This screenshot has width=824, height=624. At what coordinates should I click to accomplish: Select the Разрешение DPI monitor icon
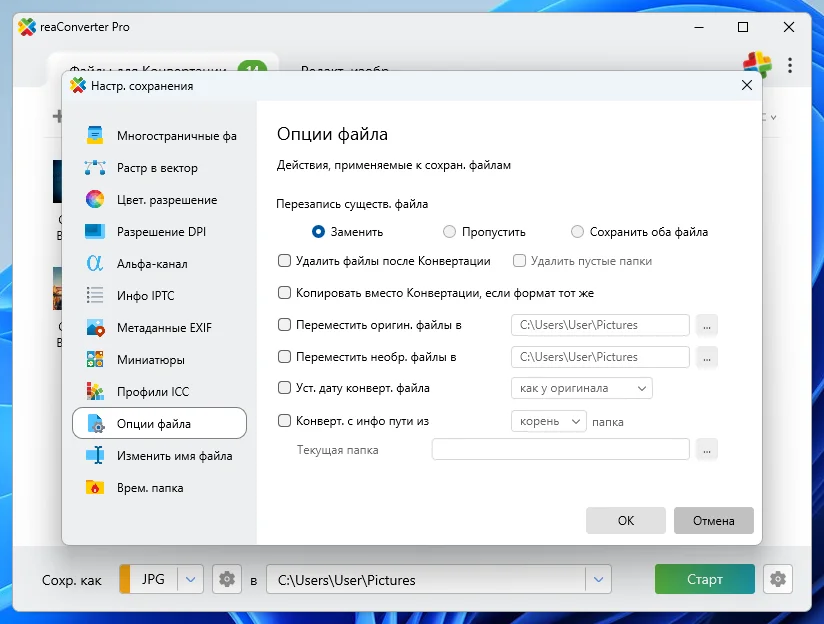point(95,232)
